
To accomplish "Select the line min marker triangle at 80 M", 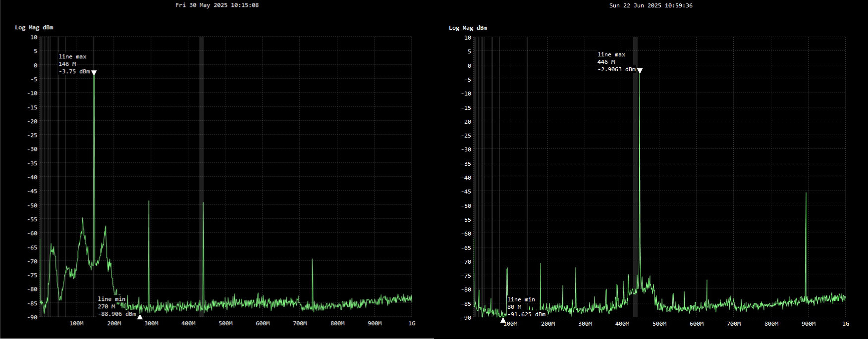I will tap(503, 321).
